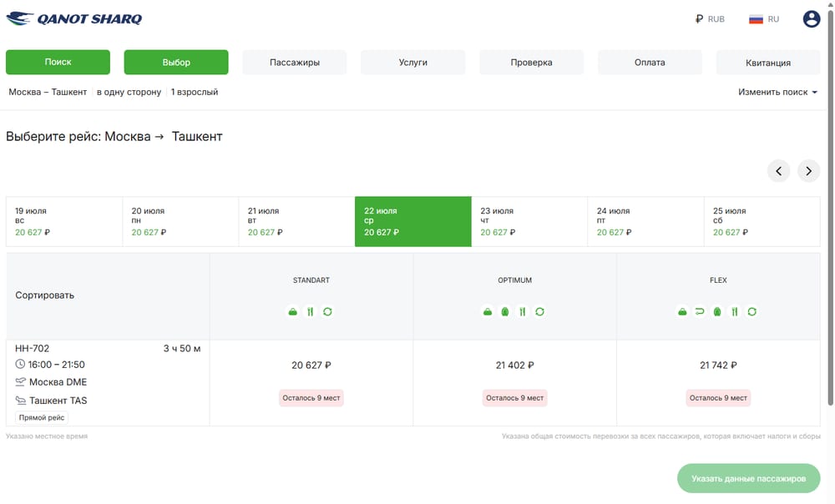The image size is (835, 504).
Task: Click the Сортировать sorting option
Action: coord(45,295)
